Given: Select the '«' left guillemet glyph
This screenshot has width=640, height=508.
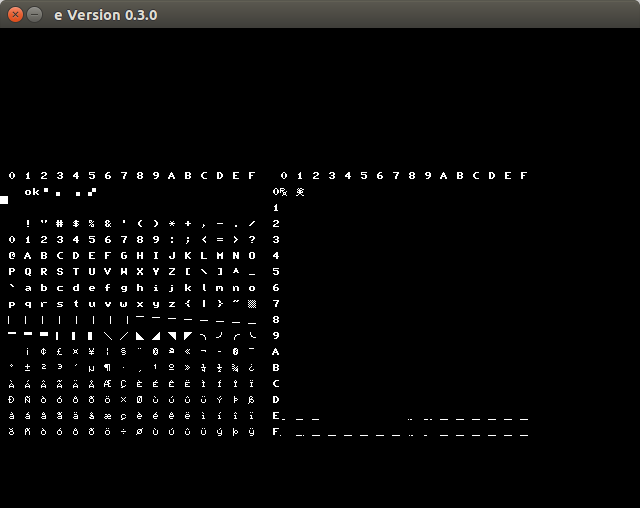Looking at the screenshot, I should [x=188, y=352].
